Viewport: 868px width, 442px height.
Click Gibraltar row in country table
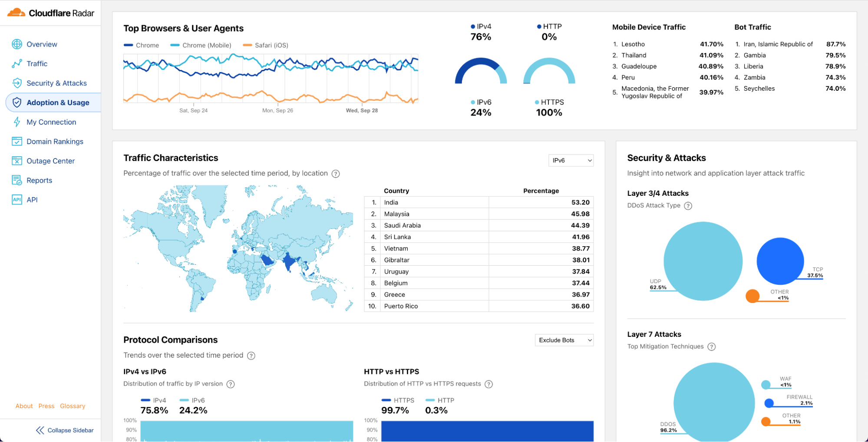(x=479, y=261)
